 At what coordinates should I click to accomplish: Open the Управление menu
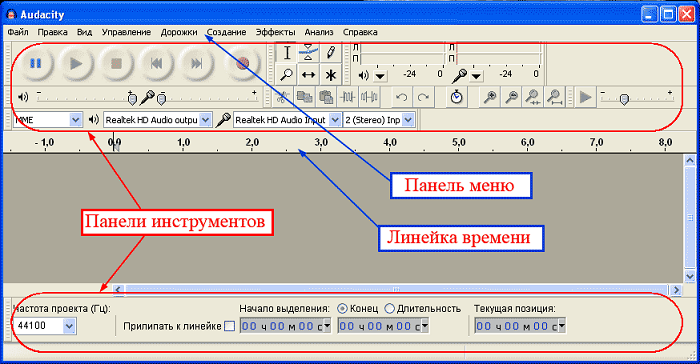[x=126, y=32]
